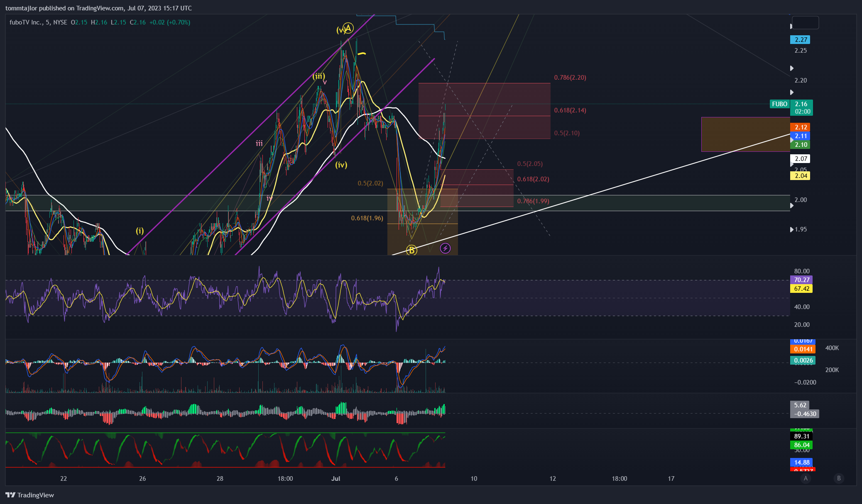Click the 22 date on time axis
Screen dimensions: 862x504
pos(64,479)
